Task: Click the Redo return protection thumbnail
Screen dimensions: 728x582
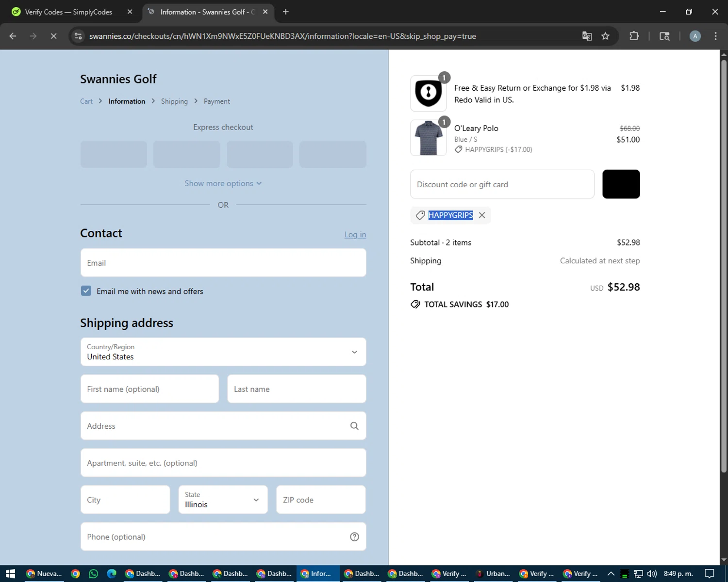Action: coord(428,93)
